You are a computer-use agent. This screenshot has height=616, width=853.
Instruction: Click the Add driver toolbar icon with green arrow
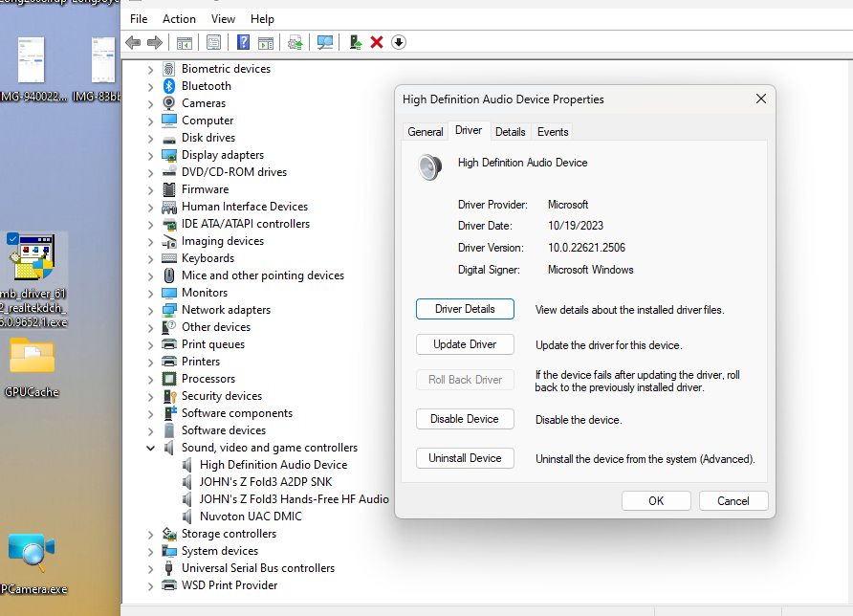(355, 42)
